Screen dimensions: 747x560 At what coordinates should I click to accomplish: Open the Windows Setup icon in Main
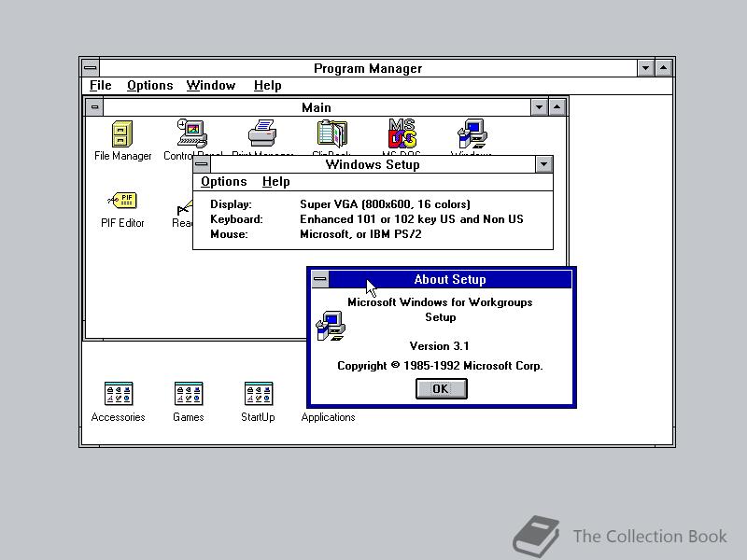point(472,133)
